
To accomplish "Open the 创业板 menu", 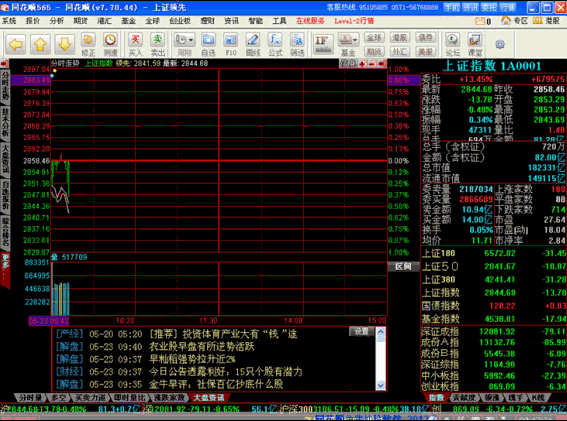I will coord(180,21).
